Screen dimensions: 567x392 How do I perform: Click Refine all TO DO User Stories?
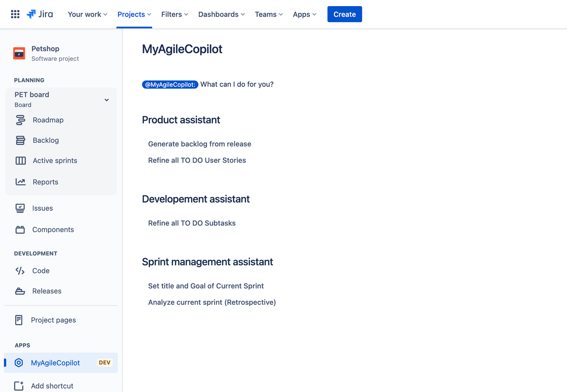click(197, 160)
